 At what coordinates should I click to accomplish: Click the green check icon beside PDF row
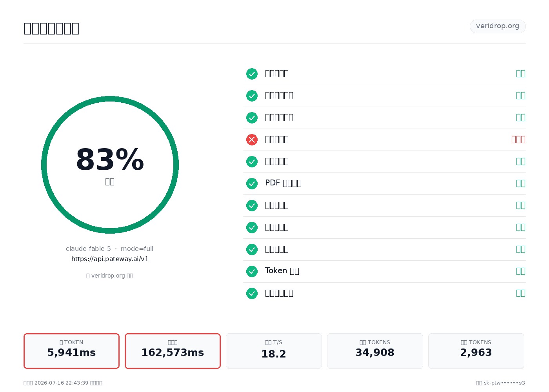pos(252,183)
